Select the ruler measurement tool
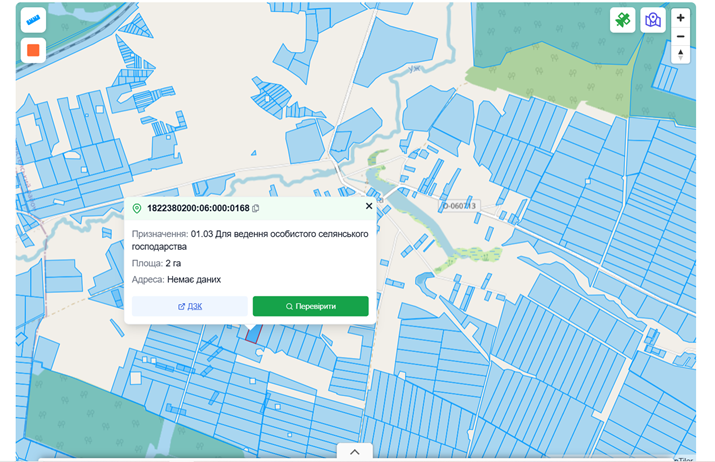 point(33,21)
